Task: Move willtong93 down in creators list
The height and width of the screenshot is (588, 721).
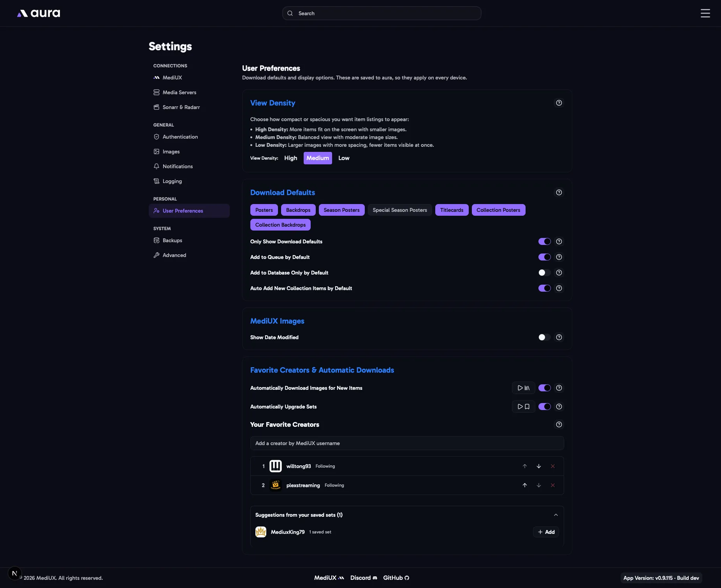Action: [x=539, y=466]
